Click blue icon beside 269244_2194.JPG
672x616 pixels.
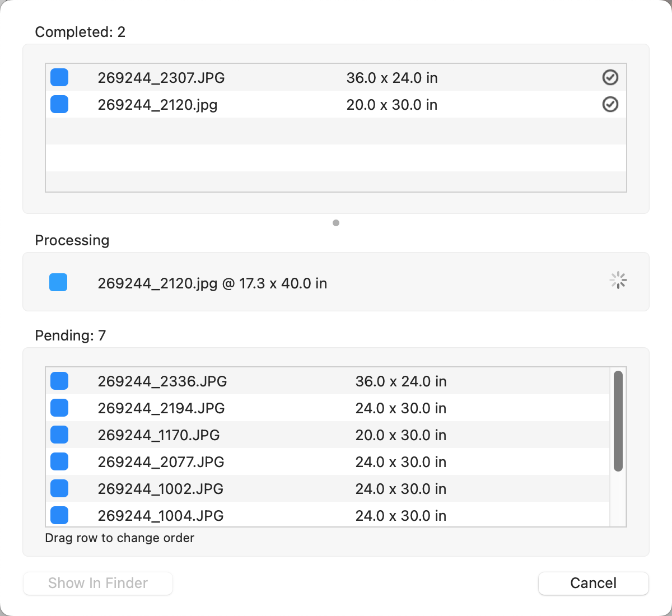pyautogui.click(x=59, y=408)
